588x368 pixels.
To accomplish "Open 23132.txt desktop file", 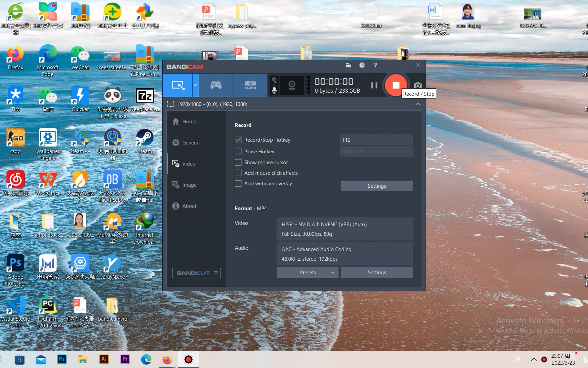I will point(371,16).
